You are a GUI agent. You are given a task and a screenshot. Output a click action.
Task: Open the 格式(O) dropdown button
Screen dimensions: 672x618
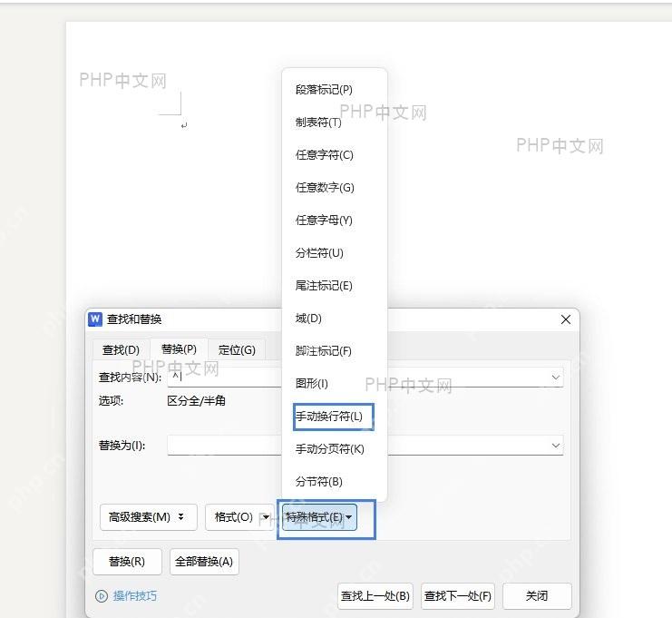[x=239, y=517]
